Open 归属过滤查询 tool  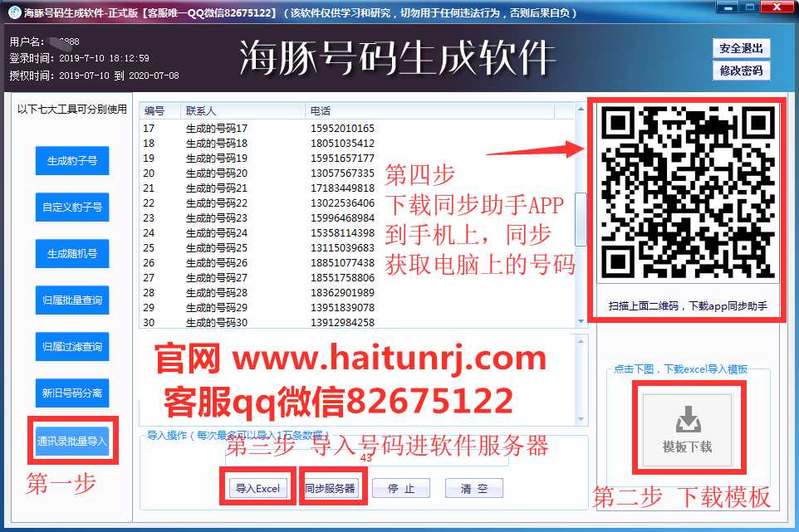(x=72, y=346)
